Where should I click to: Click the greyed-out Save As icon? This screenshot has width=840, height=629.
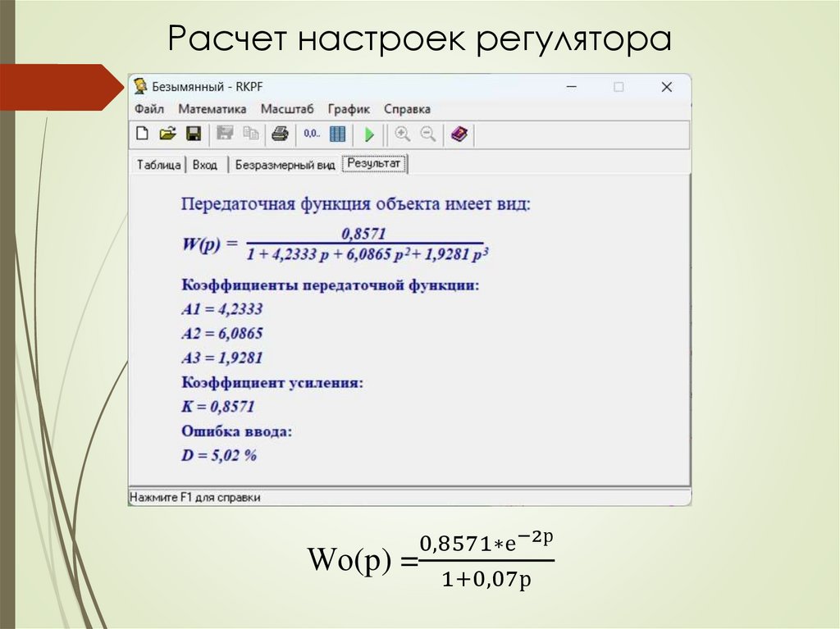pos(225,134)
